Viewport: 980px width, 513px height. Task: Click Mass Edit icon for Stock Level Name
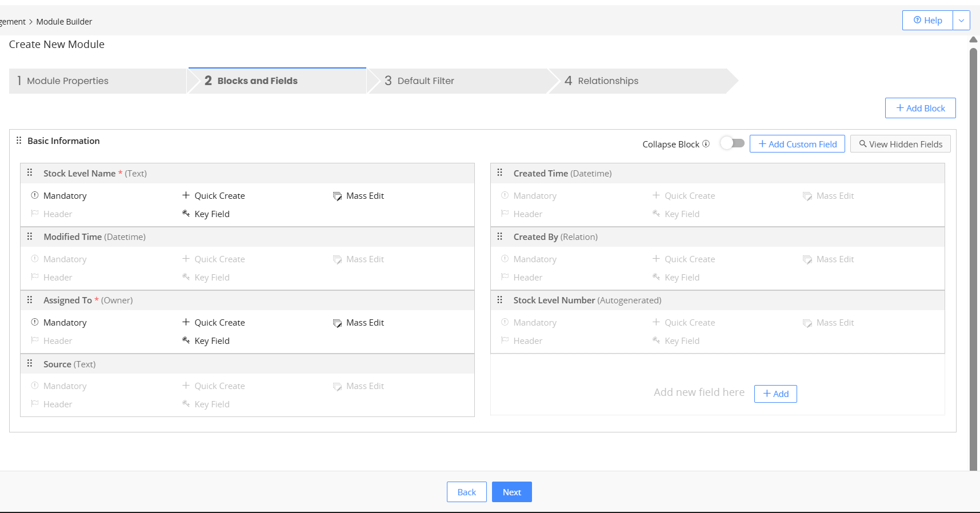click(337, 196)
